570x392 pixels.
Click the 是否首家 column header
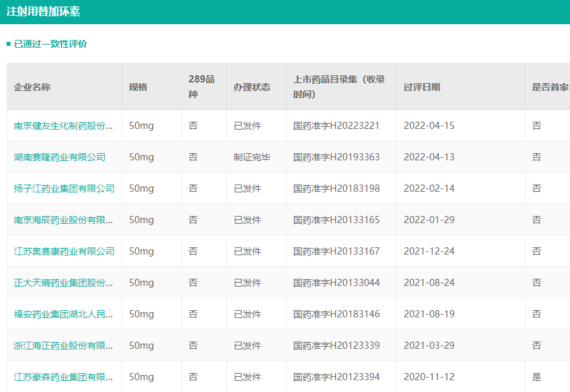point(550,87)
